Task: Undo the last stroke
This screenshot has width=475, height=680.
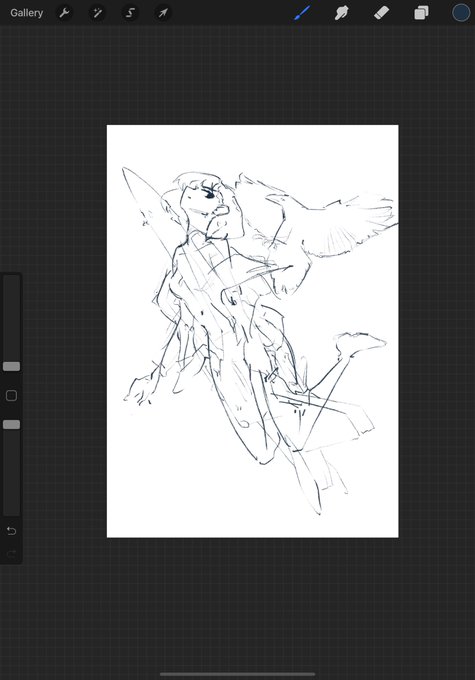Action: pos(11,531)
